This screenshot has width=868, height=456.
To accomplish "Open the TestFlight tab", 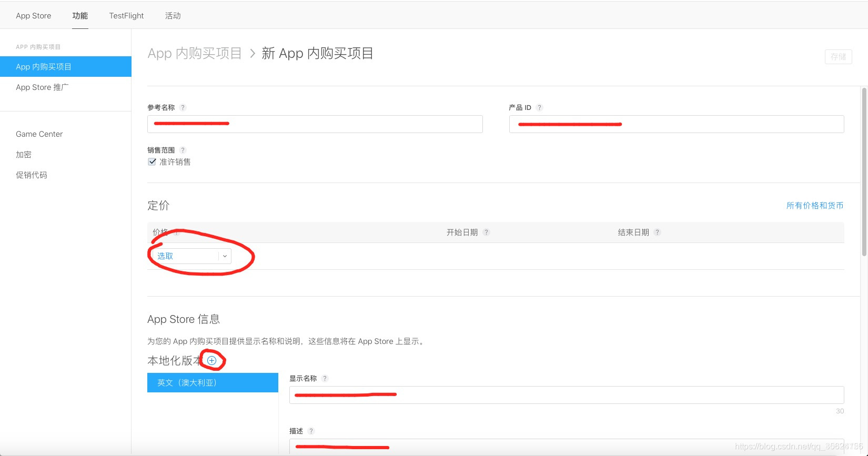I will pyautogui.click(x=126, y=16).
